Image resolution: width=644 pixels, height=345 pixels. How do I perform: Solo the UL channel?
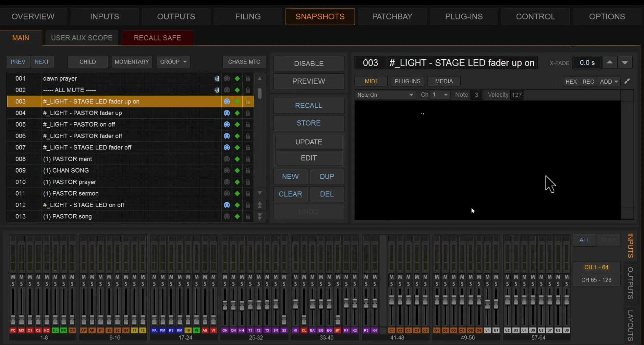[55, 284]
